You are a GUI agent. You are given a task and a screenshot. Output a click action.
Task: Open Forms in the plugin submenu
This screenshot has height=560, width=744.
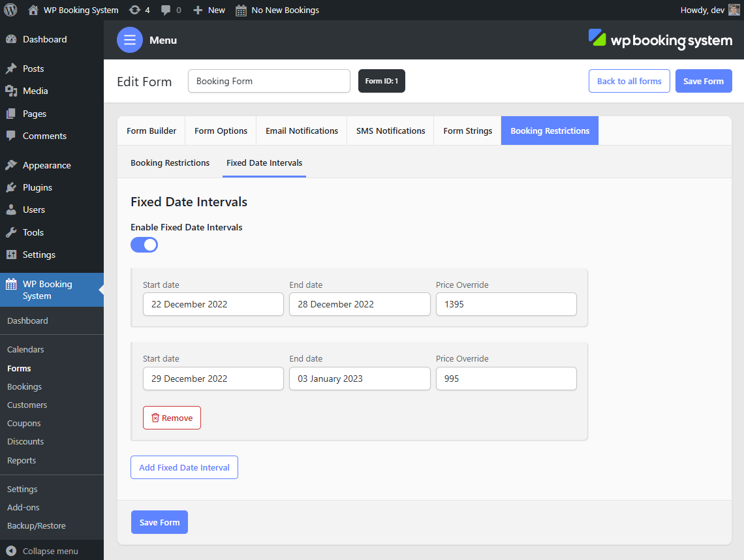[19, 368]
